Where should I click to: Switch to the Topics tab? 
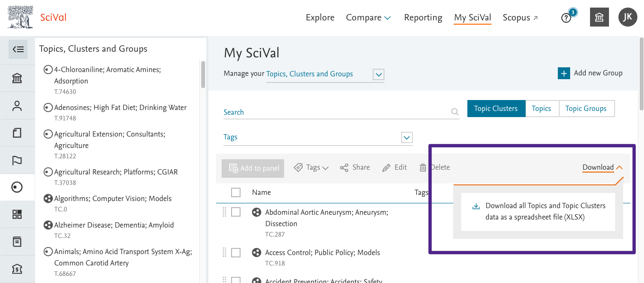(541, 109)
